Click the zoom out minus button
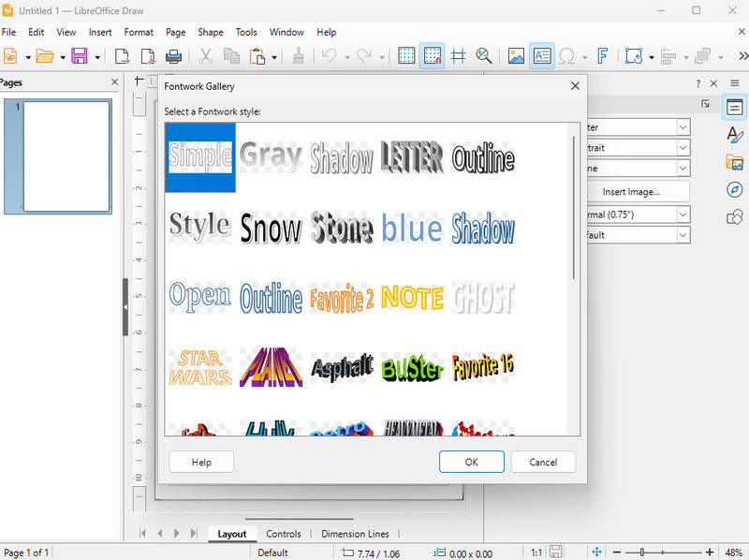749x560 pixels. click(617, 553)
